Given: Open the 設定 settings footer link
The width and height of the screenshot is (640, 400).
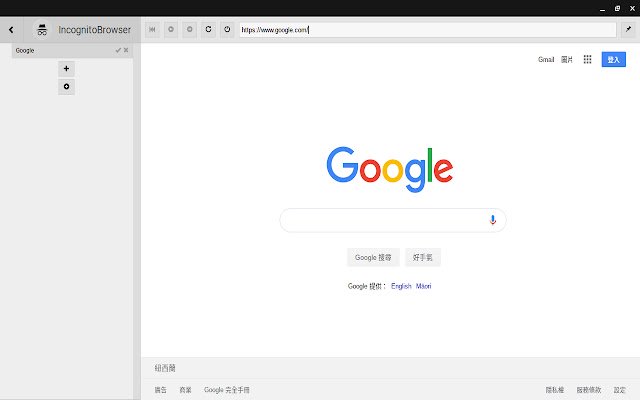Looking at the screenshot, I should click(620, 390).
